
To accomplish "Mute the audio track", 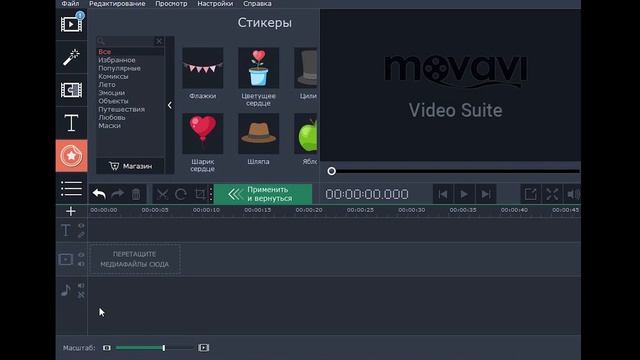I will click(x=81, y=286).
